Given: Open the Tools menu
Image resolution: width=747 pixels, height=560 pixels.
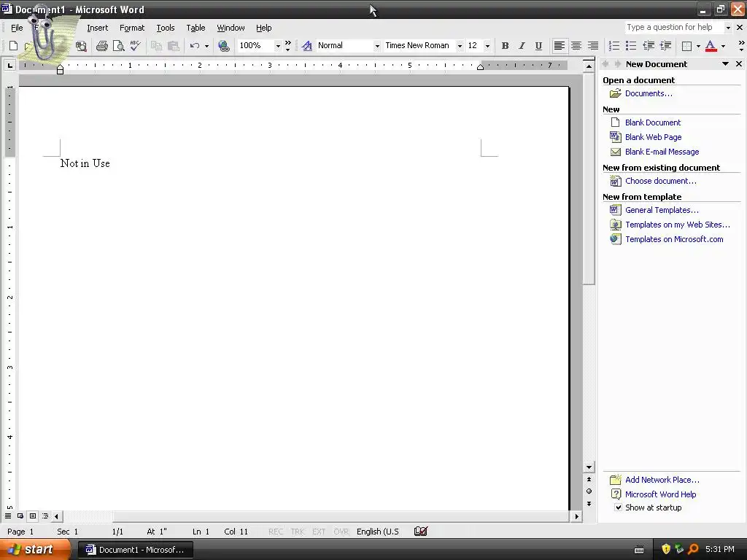Looking at the screenshot, I should (x=166, y=28).
